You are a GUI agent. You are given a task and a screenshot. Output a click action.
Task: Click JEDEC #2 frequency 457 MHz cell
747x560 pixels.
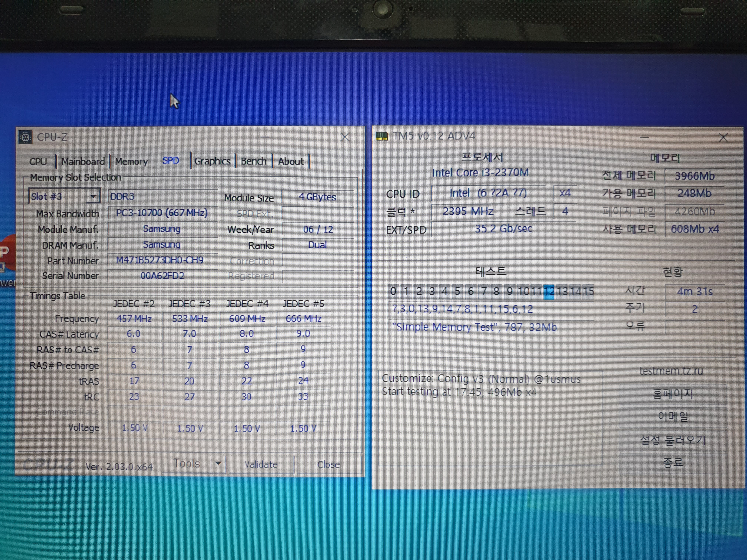(134, 319)
